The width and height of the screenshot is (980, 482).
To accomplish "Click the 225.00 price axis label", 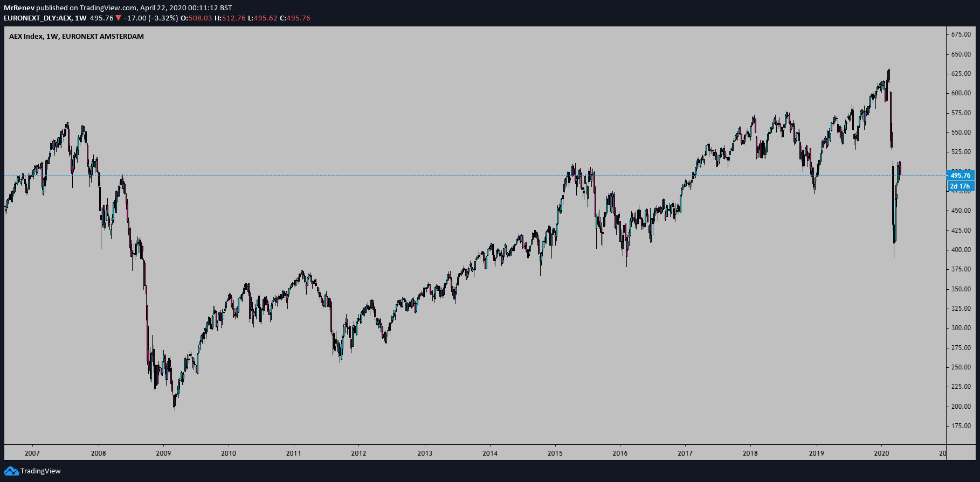I will (961, 387).
